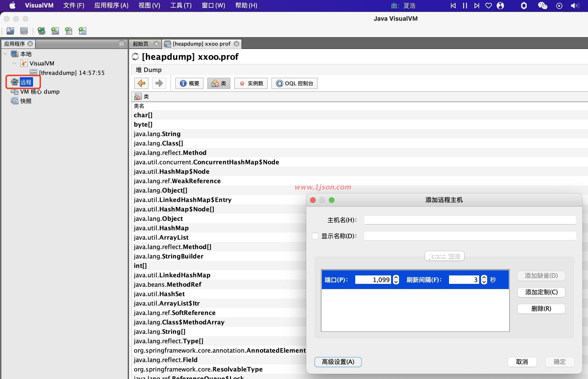588x379 pixels.
Task: Click the 主机名 hostname input field
Action: coord(470,220)
